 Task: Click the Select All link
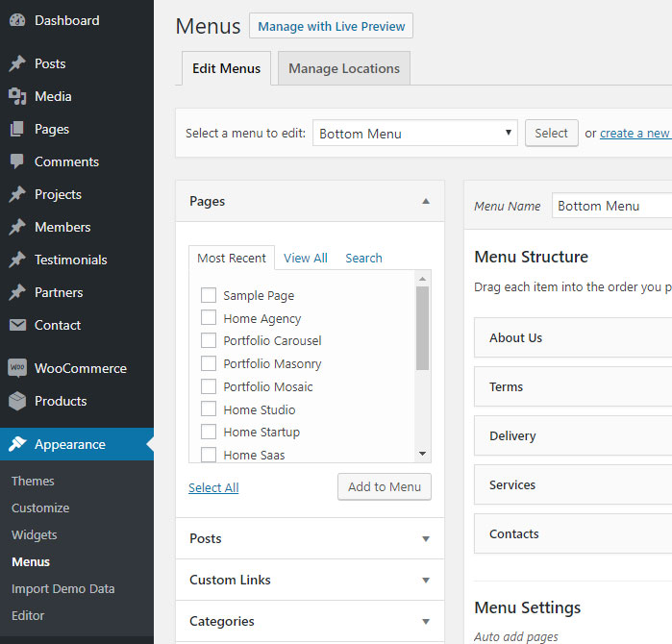[x=213, y=487]
